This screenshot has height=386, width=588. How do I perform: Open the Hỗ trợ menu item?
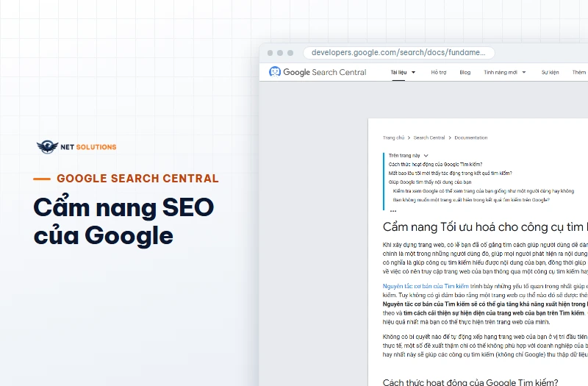(x=438, y=72)
